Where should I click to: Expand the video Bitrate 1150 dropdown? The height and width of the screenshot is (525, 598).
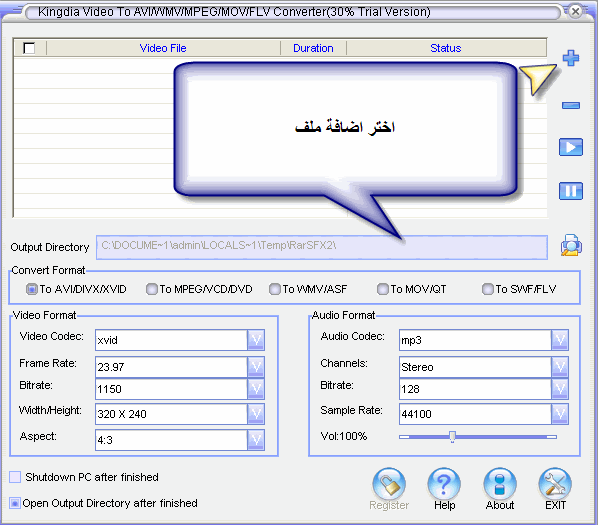(x=256, y=389)
